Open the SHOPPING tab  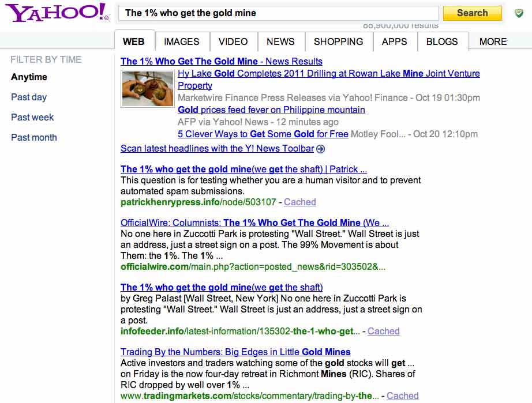[339, 42]
